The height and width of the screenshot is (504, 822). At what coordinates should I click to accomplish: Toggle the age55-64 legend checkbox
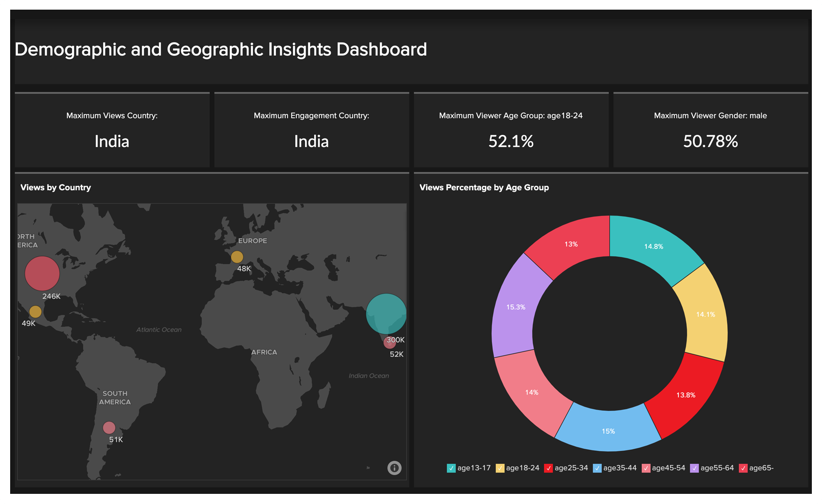click(x=695, y=468)
